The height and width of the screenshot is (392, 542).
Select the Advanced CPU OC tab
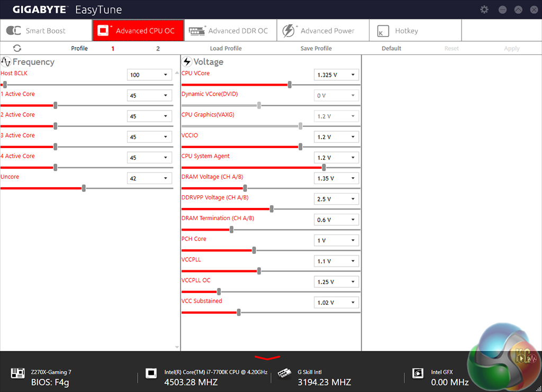point(138,30)
